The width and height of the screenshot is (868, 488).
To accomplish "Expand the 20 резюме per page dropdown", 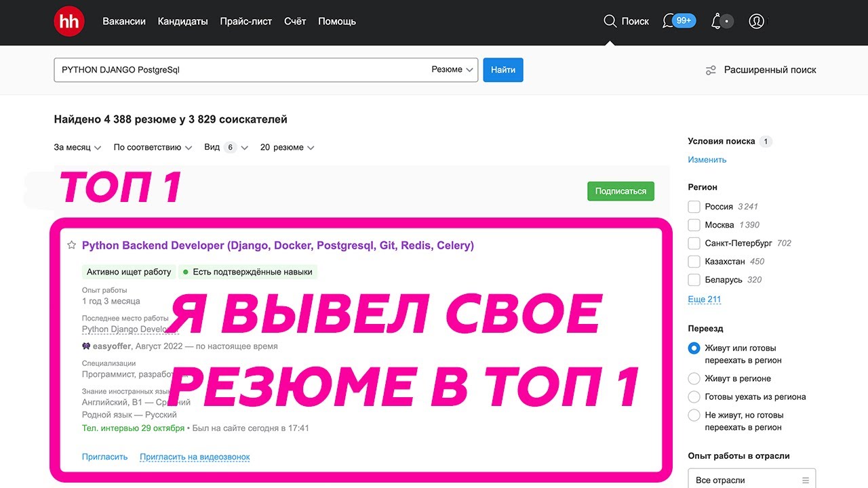I will (x=288, y=147).
